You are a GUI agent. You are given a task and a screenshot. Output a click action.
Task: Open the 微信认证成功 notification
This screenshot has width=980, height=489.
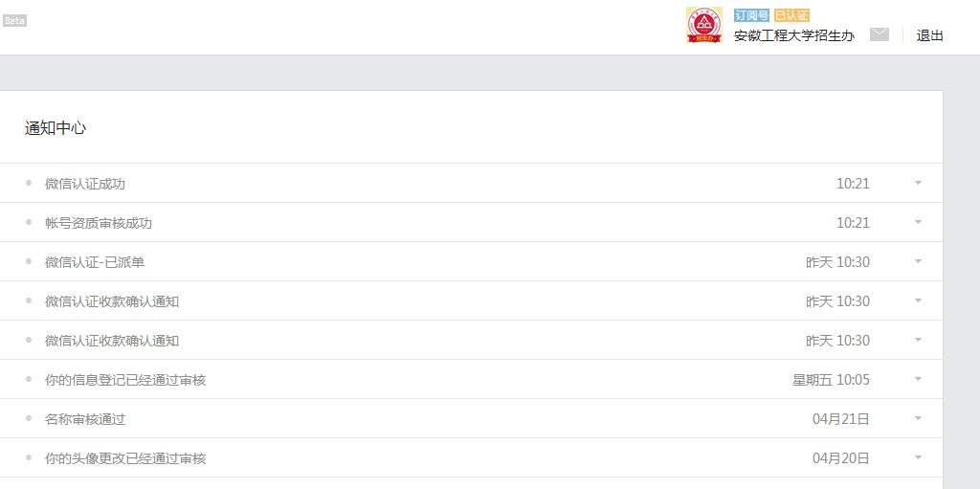pos(85,184)
